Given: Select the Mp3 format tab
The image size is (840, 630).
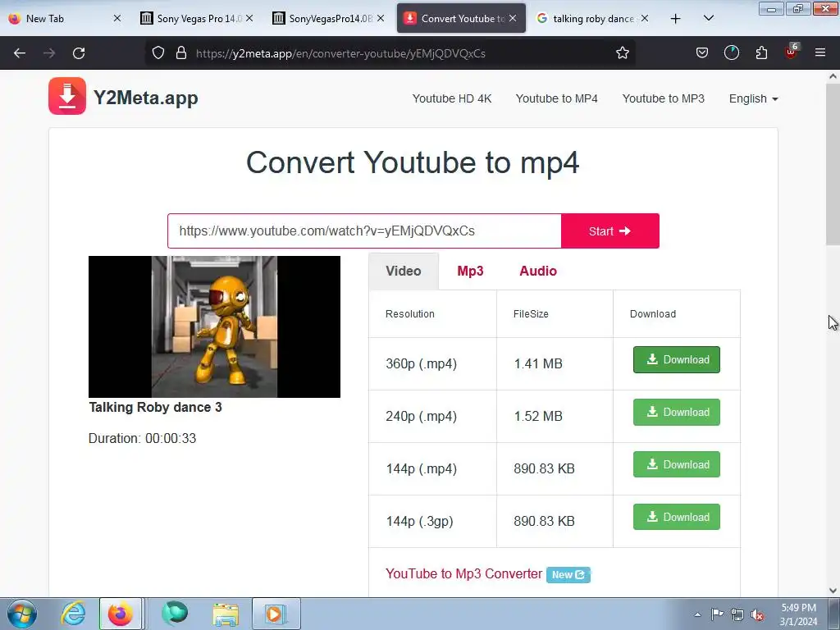Looking at the screenshot, I should [x=470, y=271].
